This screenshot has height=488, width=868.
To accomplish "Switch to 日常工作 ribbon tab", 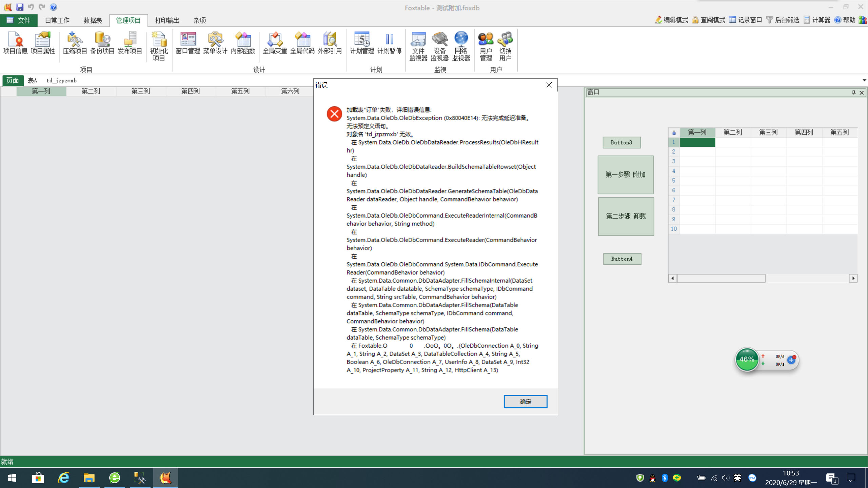I will point(57,20).
